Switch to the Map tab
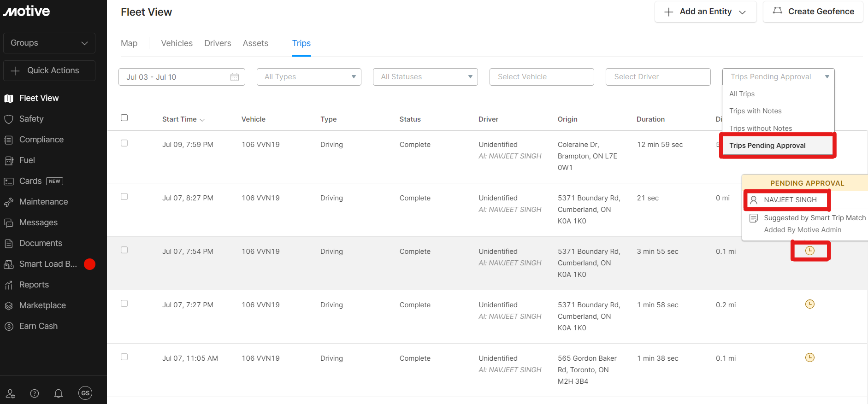 click(x=129, y=43)
